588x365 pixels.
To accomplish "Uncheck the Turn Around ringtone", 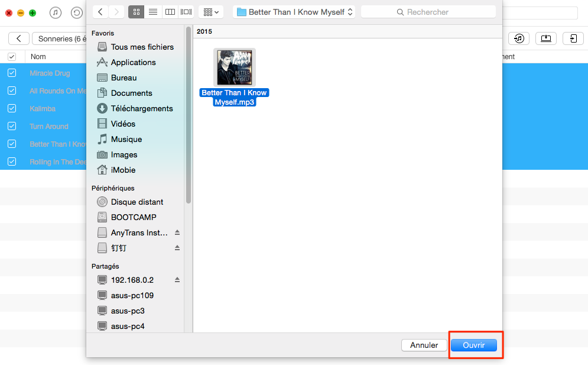I will click(12, 126).
